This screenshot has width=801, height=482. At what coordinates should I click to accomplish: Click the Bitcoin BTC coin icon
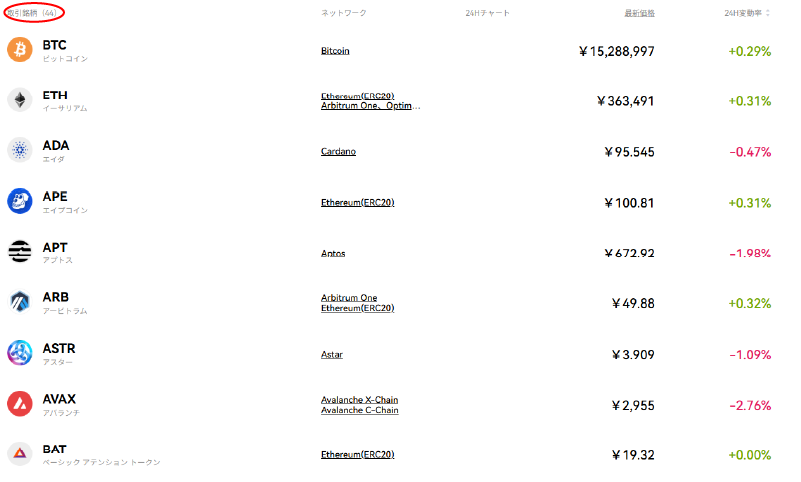(20, 50)
